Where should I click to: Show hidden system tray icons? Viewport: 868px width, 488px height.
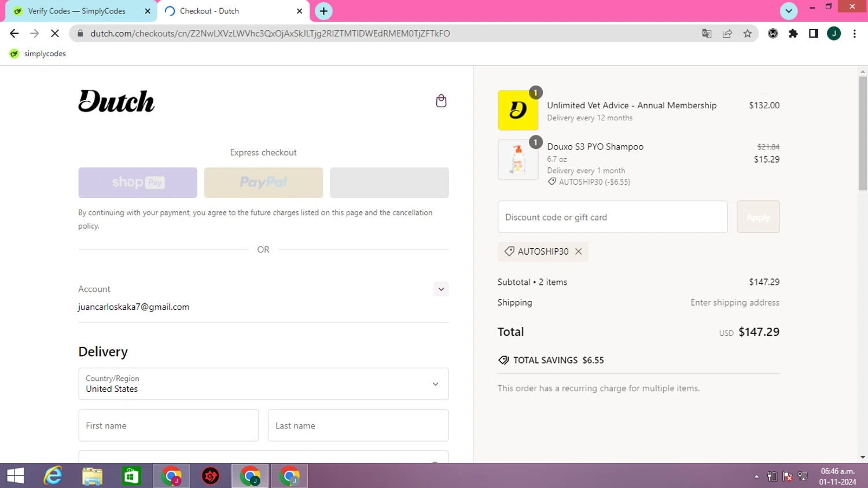point(756,476)
